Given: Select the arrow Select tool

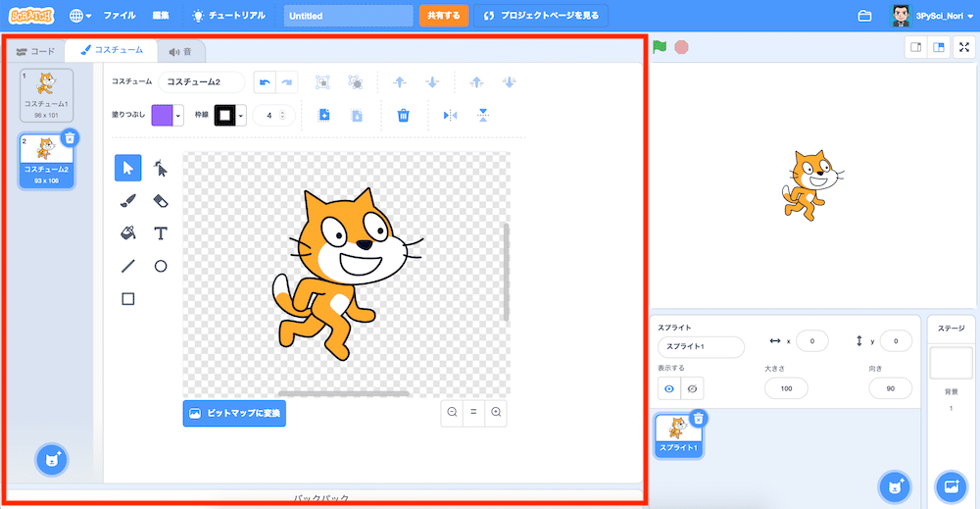Looking at the screenshot, I should (128, 169).
